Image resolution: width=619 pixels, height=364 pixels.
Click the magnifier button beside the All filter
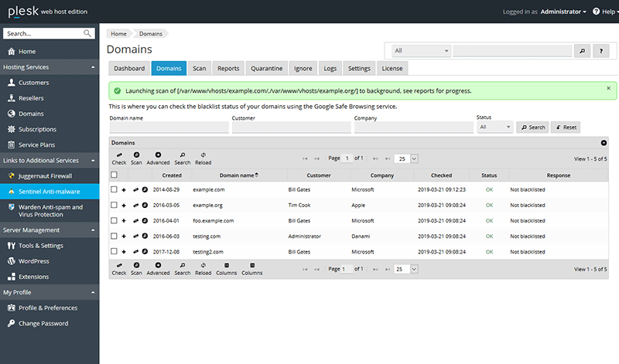[583, 50]
